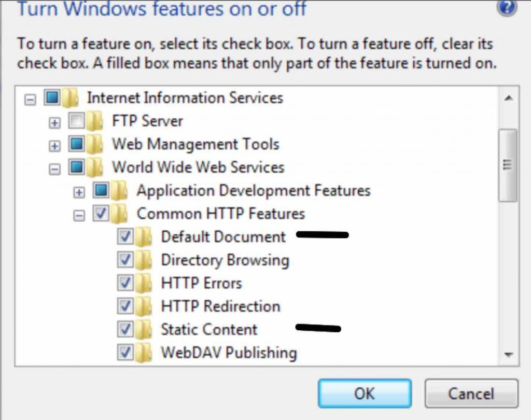Expand Application Development Features
531x420 pixels.
point(78,190)
